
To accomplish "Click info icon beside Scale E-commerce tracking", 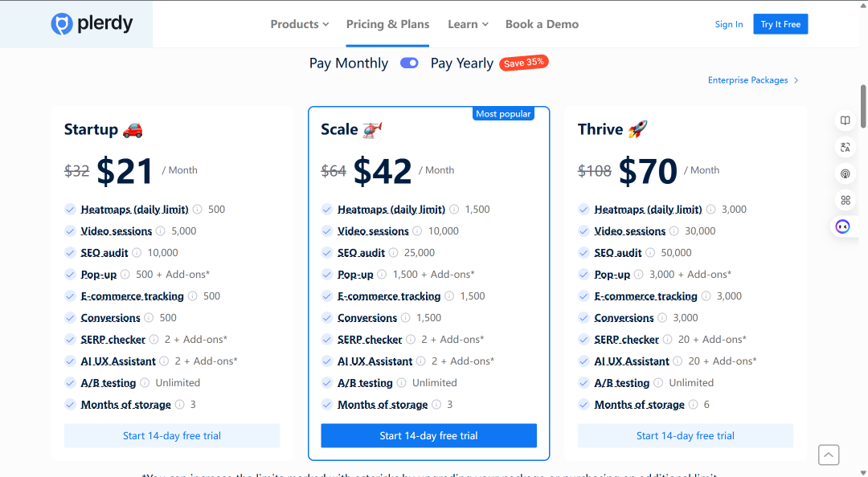I will [449, 296].
